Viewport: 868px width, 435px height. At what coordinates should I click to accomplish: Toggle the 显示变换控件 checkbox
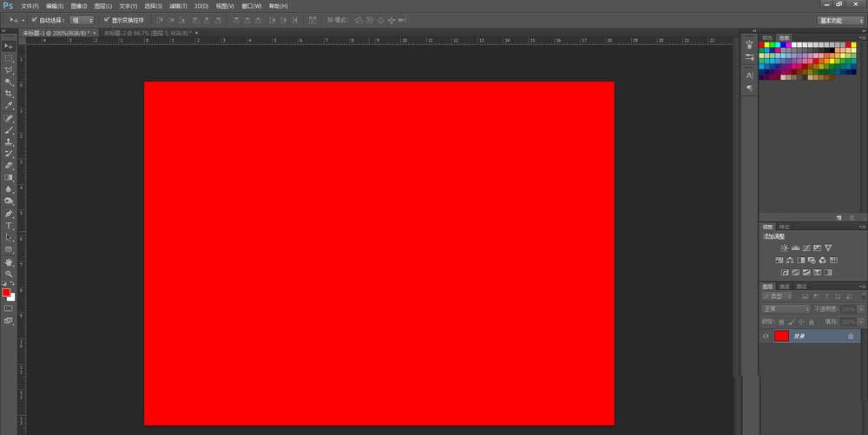pos(107,20)
